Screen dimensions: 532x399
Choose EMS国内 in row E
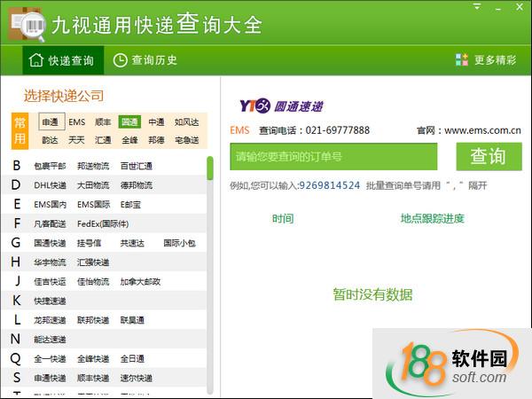[50, 205]
